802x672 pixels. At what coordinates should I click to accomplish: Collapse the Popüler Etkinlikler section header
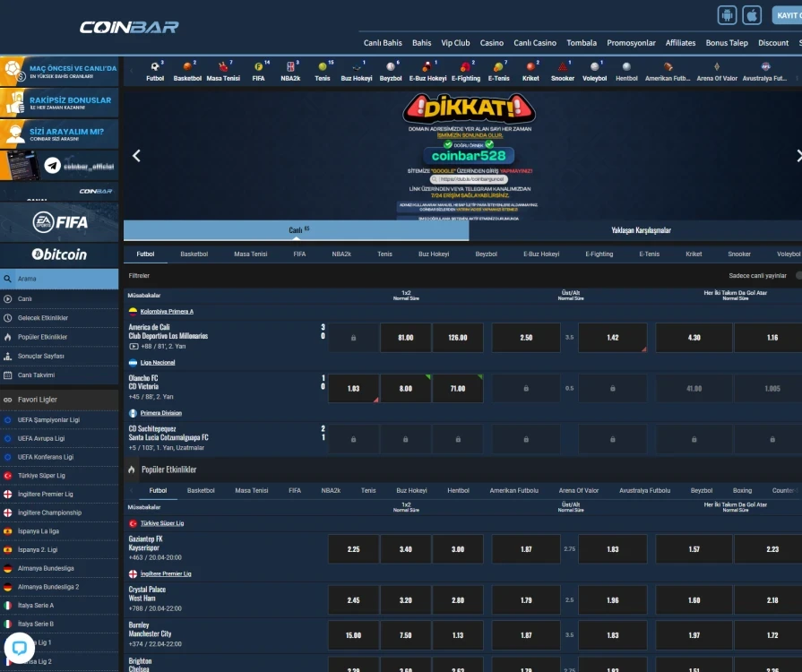pos(462,470)
